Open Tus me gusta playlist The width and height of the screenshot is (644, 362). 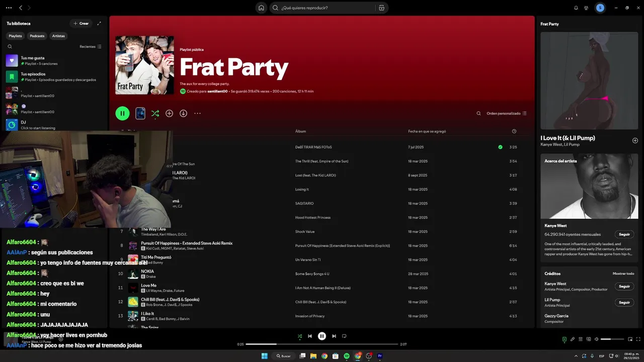[53, 60]
